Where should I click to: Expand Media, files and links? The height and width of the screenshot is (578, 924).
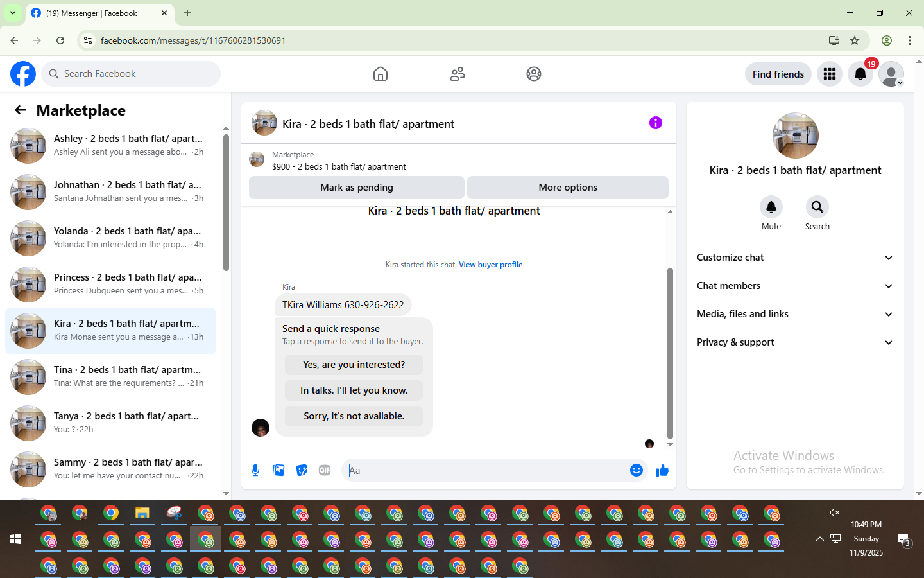coord(795,314)
